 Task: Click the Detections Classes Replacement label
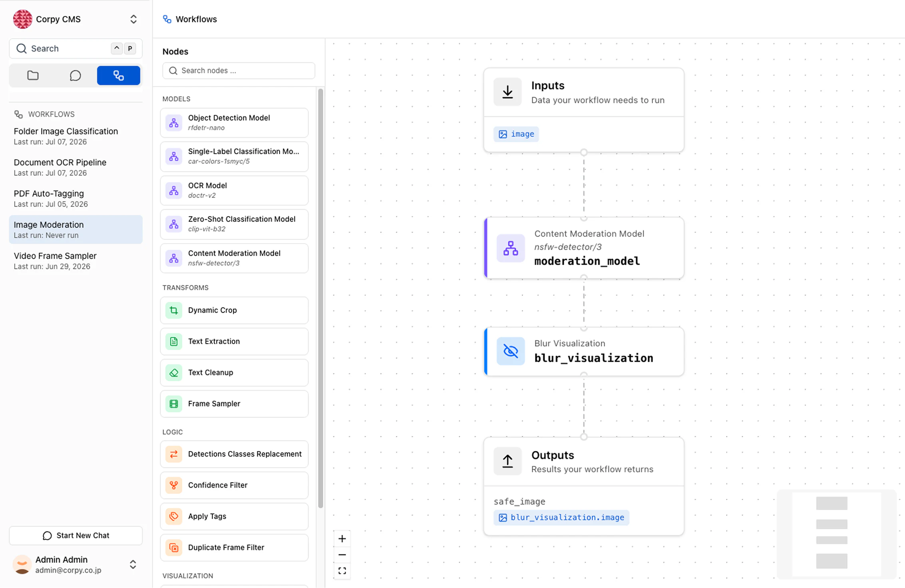pos(245,454)
